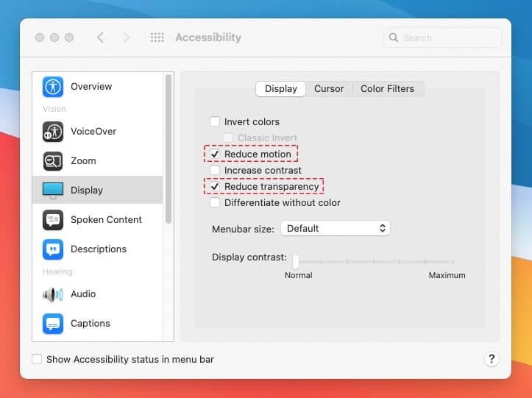Select the Audio label
The width and height of the screenshot is (532, 398).
[x=83, y=294]
